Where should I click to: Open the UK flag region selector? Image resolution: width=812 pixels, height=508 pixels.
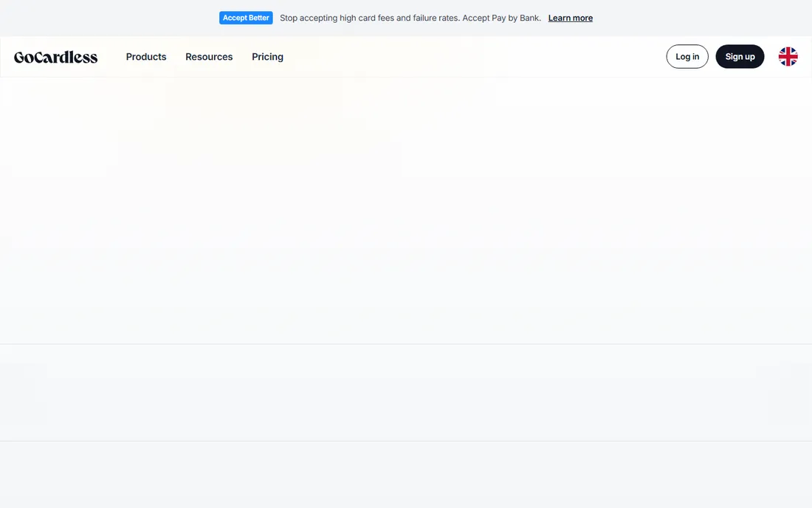(x=788, y=56)
